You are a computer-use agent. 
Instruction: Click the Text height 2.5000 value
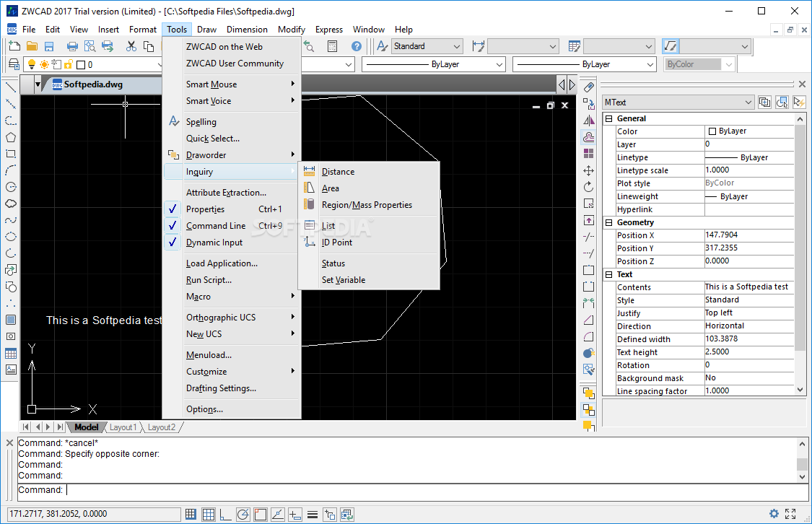[748, 352]
